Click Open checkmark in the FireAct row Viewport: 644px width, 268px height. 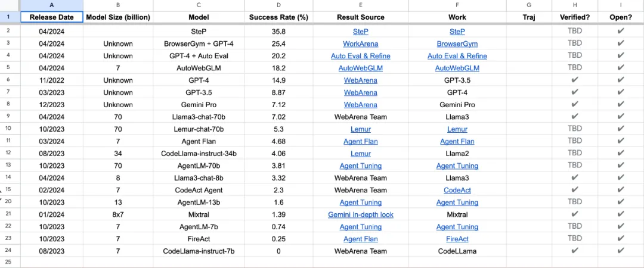click(621, 238)
